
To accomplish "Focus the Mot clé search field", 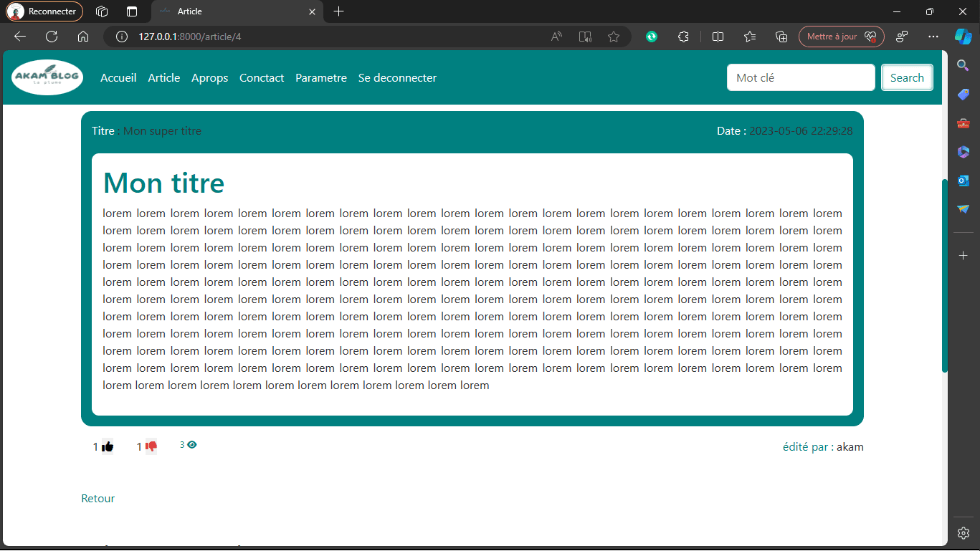I will tap(801, 78).
